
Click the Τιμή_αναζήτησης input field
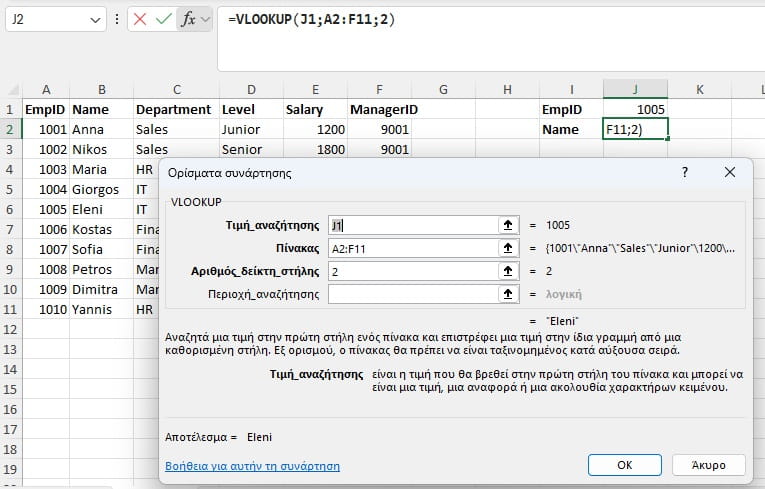coord(413,225)
